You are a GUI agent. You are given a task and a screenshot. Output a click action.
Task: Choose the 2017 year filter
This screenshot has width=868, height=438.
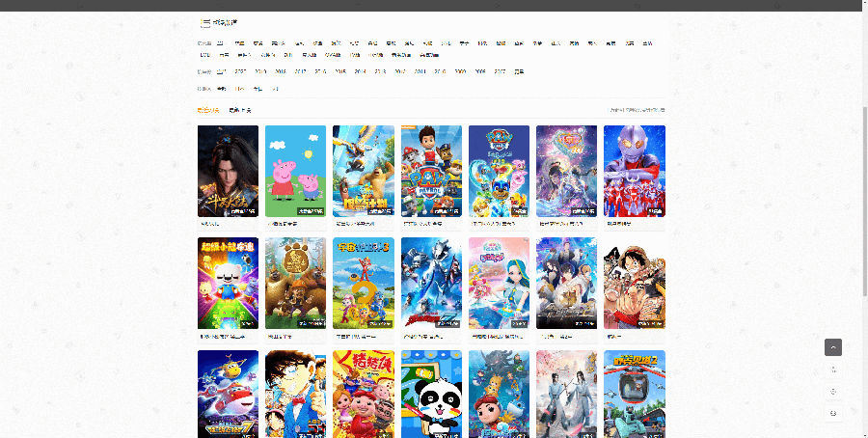click(301, 71)
